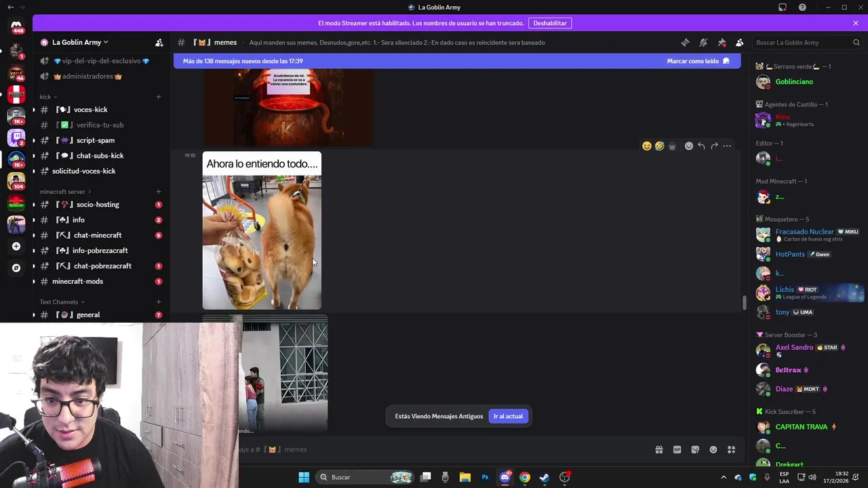The width and height of the screenshot is (868, 488).
Task: Click invite people icon beside server name
Action: click(159, 42)
